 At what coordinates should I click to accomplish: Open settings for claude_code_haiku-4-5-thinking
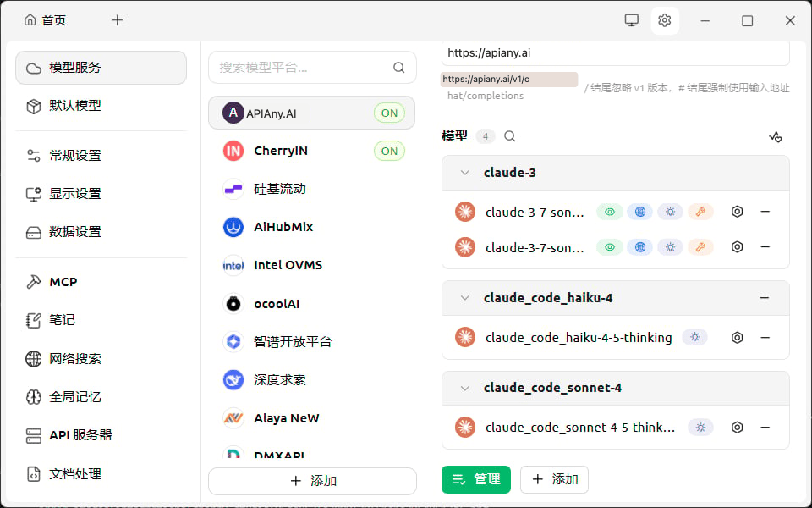click(737, 338)
